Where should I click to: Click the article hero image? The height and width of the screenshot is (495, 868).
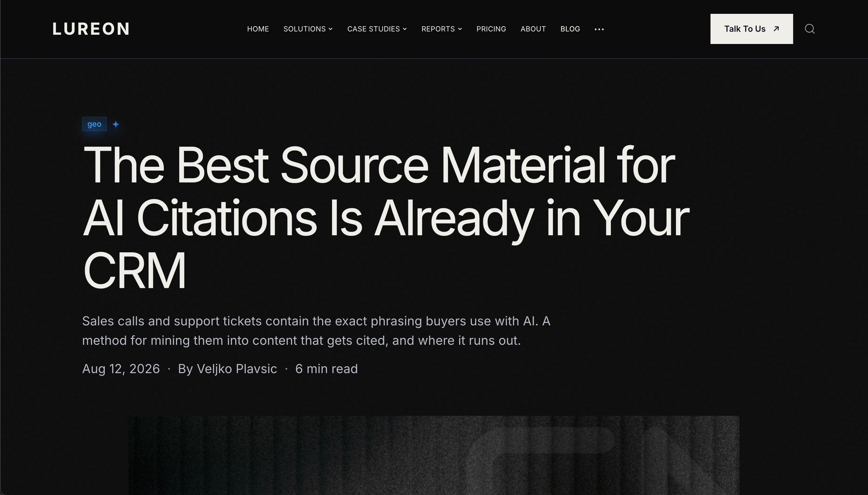point(434,455)
